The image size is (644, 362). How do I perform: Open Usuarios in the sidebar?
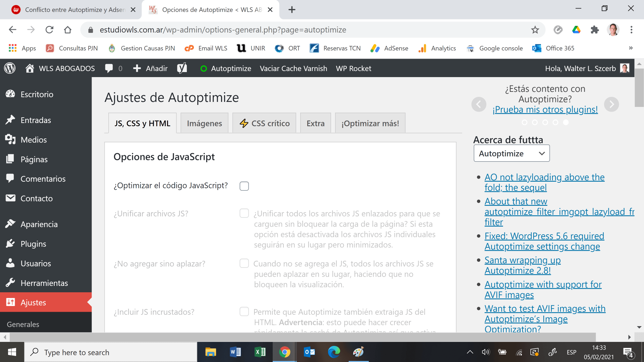[x=46, y=263]
